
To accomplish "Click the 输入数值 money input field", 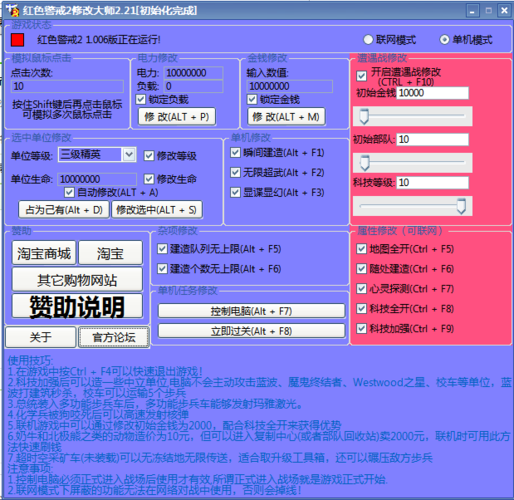I will point(290,86).
